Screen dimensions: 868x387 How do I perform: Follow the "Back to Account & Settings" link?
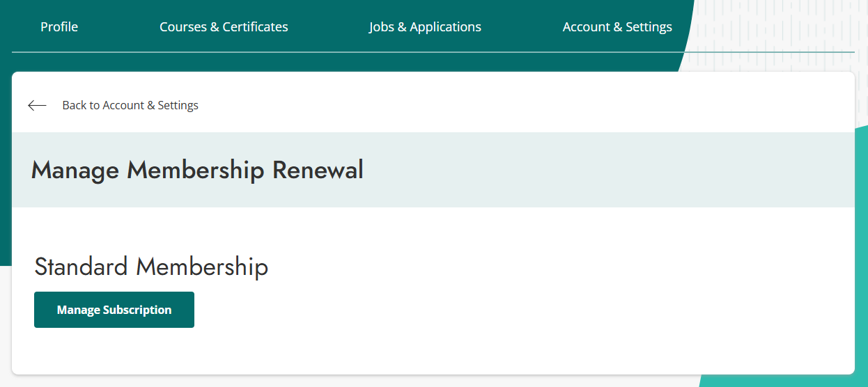tap(130, 106)
